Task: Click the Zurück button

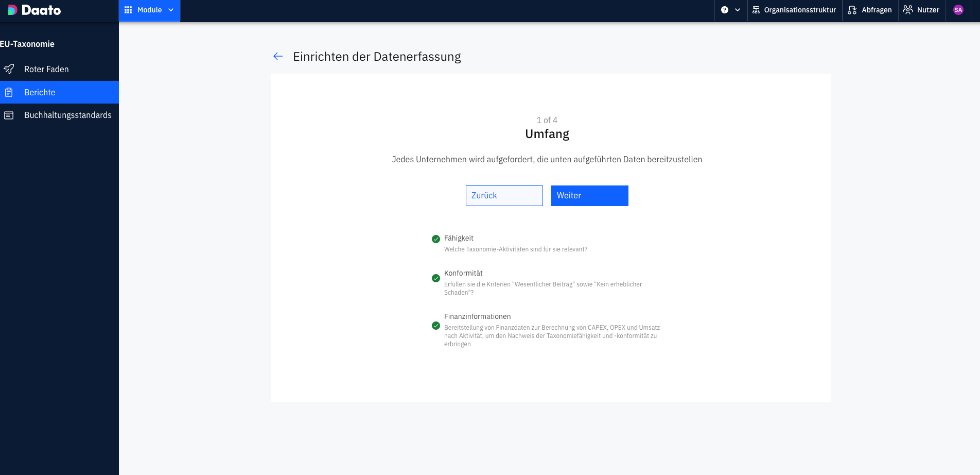Action: tap(504, 196)
